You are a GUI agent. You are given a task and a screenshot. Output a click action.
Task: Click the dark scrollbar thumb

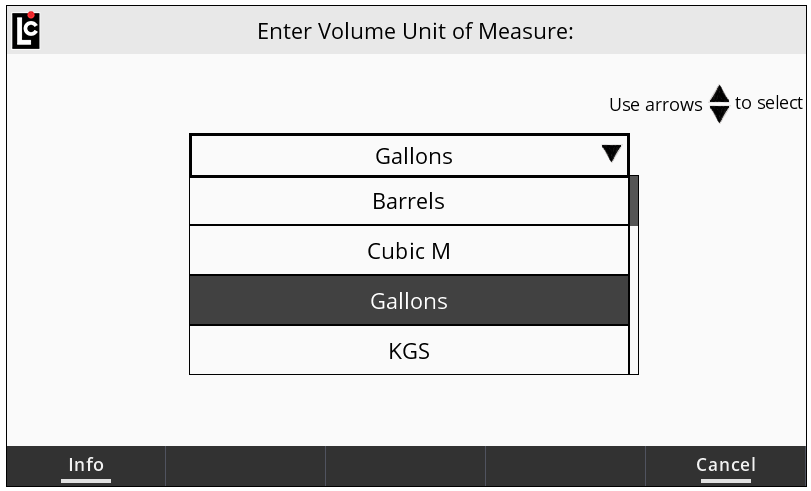pos(634,200)
